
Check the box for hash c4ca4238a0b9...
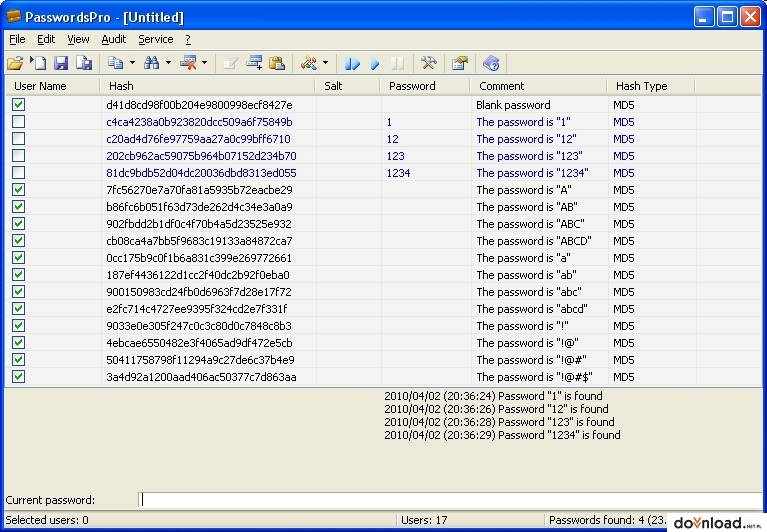click(19, 121)
